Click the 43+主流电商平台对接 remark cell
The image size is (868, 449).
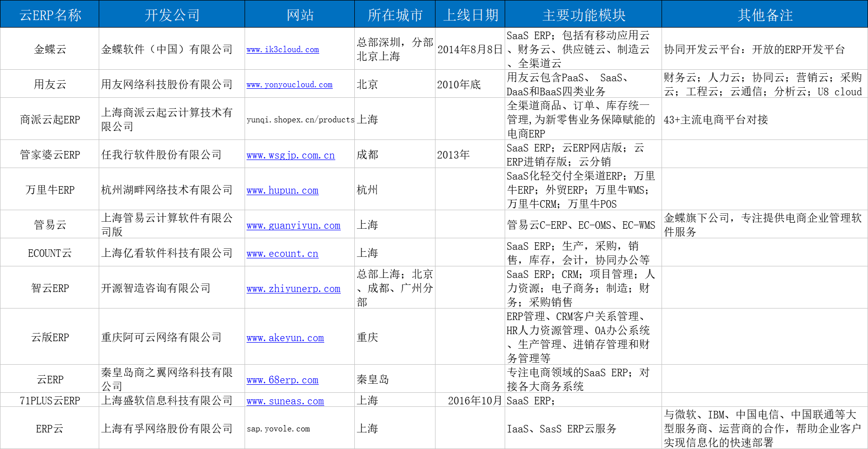tap(765, 119)
